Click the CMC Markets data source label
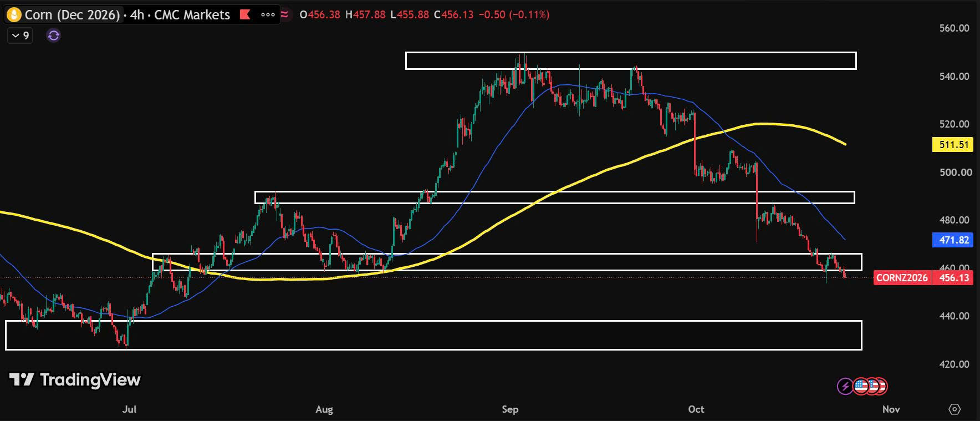The width and height of the screenshot is (980, 421). (x=192, y=14)
